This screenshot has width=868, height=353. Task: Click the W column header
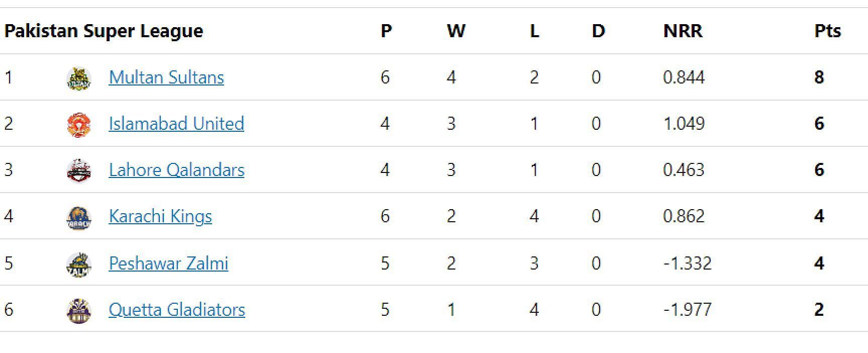tap(456, 31)
